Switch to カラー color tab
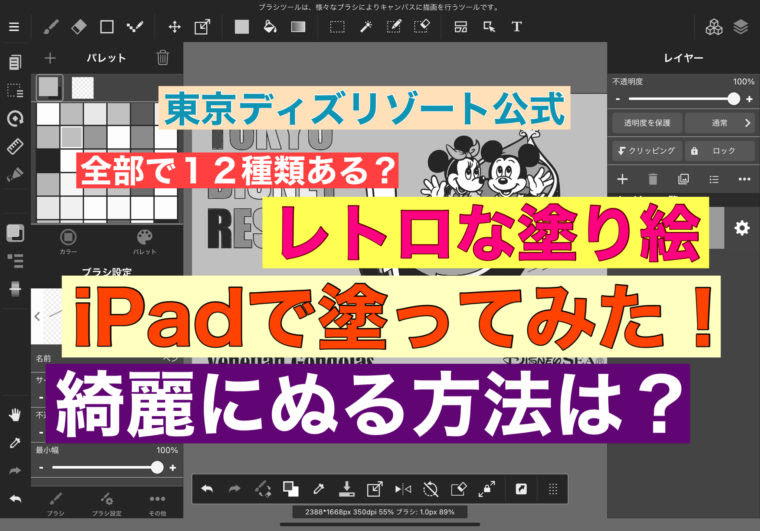Viewport: 760px width, 531px height. click(x=68, y=241)
